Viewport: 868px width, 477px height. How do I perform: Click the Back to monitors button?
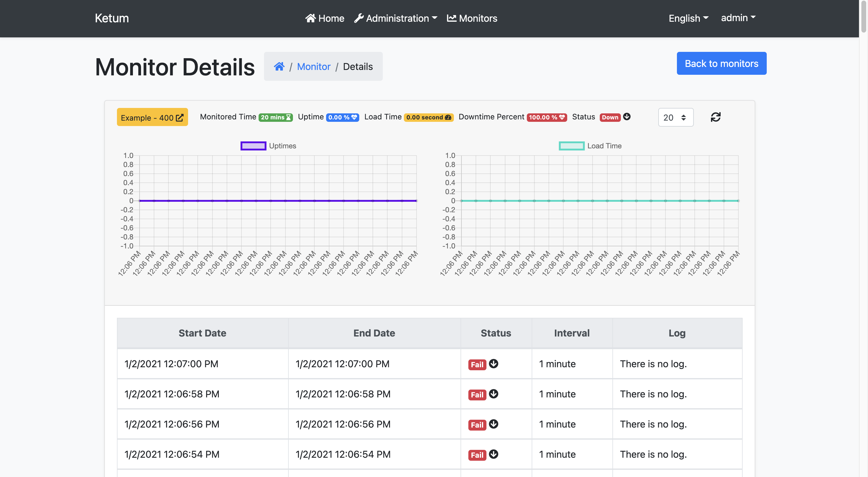[x=722, y=63]
